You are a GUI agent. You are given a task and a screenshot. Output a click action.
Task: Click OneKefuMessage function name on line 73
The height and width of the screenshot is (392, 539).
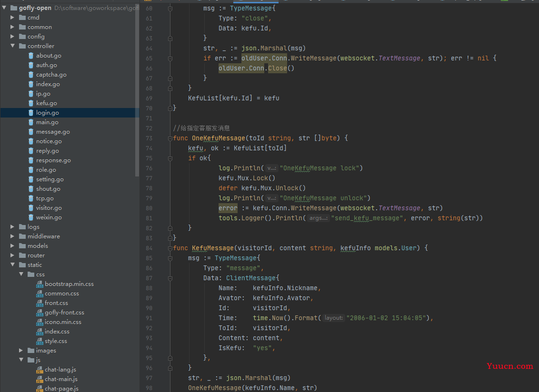point(218,138)
